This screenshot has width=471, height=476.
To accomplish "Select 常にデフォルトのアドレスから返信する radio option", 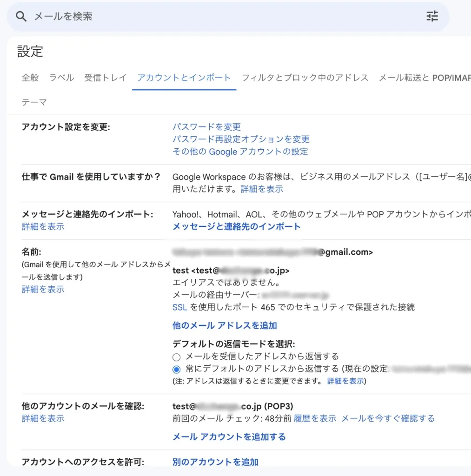I will 176,370.
